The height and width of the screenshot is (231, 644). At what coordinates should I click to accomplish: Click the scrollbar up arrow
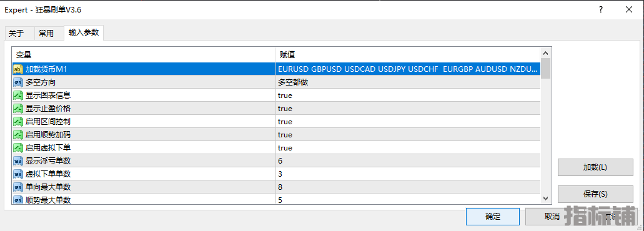coord(545,53)
